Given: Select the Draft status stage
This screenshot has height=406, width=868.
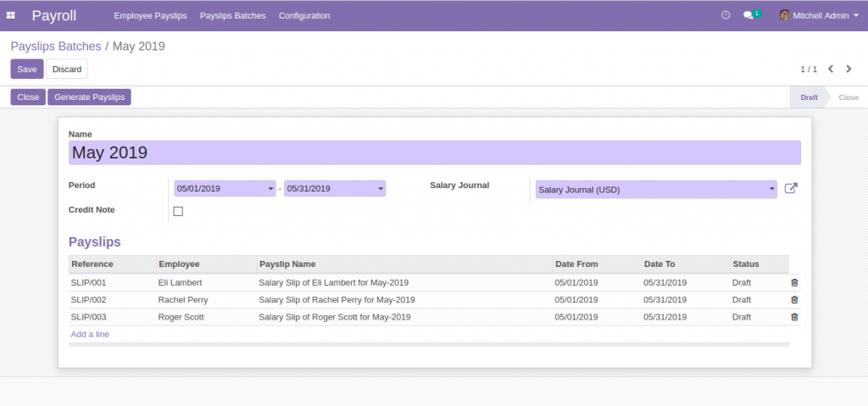Looking at the screenshot, I should pos(809,97).
